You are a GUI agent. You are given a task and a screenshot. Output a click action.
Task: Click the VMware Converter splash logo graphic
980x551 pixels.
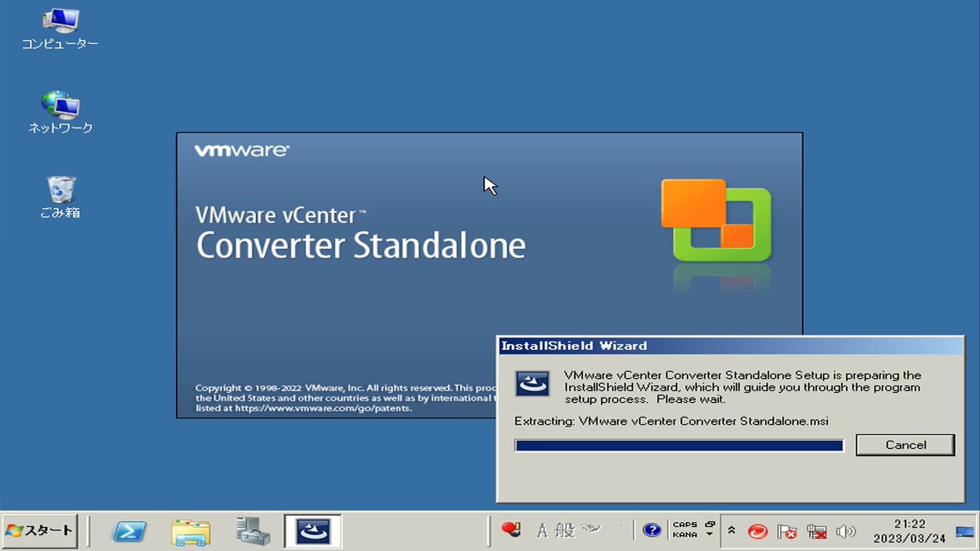click(716, 220)
